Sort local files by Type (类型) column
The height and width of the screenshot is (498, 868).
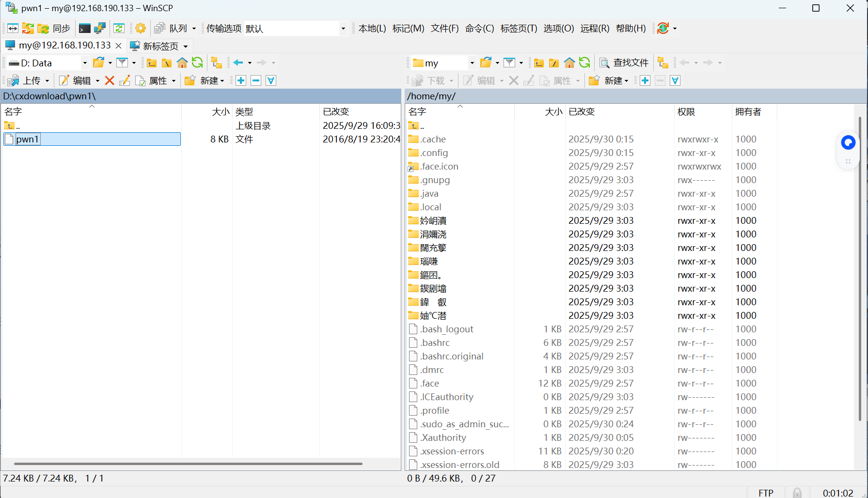tap(276, 111)
